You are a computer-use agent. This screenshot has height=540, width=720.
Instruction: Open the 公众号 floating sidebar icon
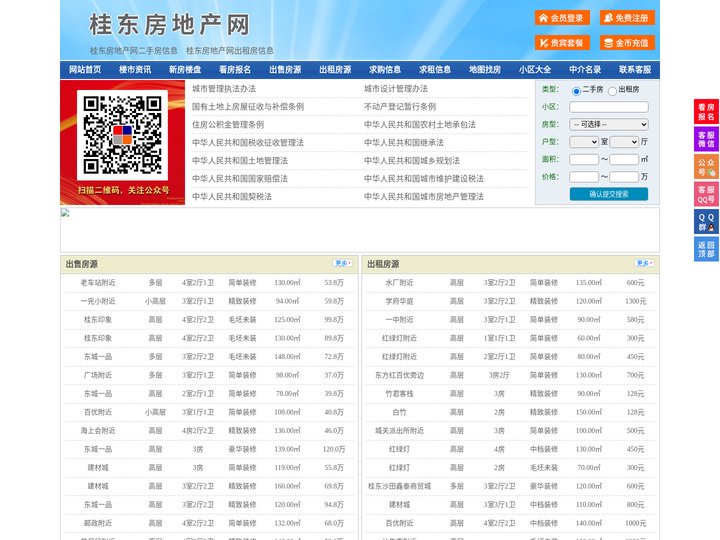point(706,167)
